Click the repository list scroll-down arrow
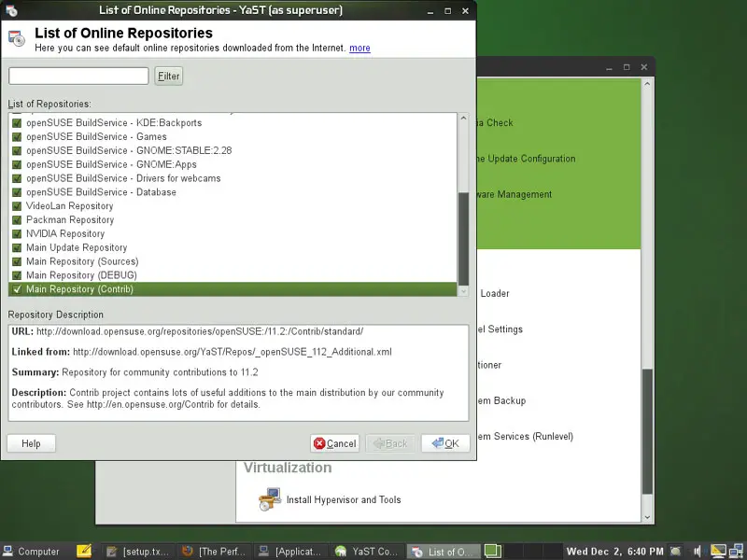Image resolution: width=747 pixels, height=560 pixels. coord(463,291)
